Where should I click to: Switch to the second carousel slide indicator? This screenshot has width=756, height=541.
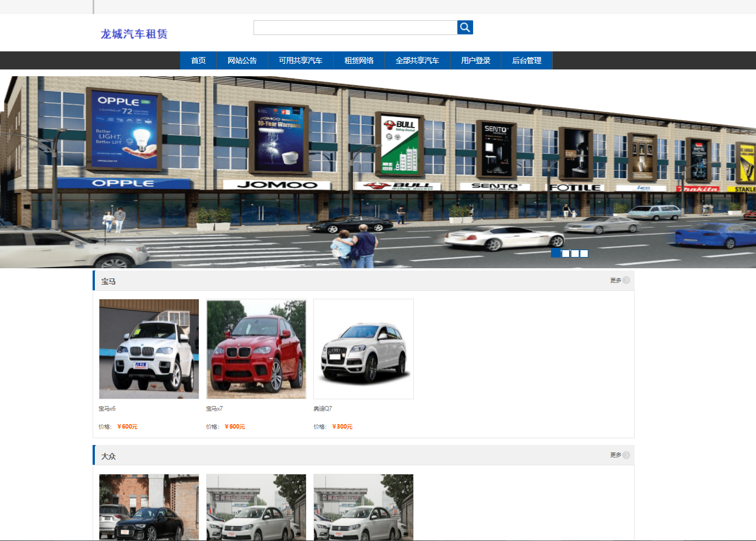click(x=566, y=254)
